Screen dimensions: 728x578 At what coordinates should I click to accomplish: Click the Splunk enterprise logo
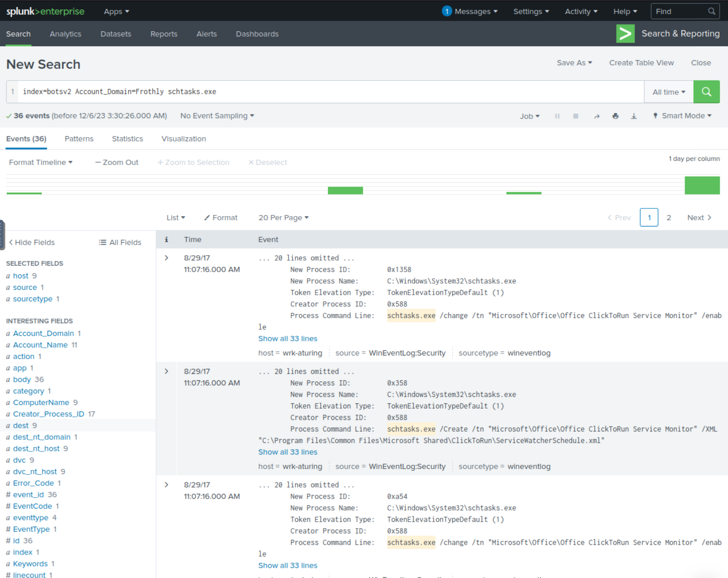pos(45,12)
